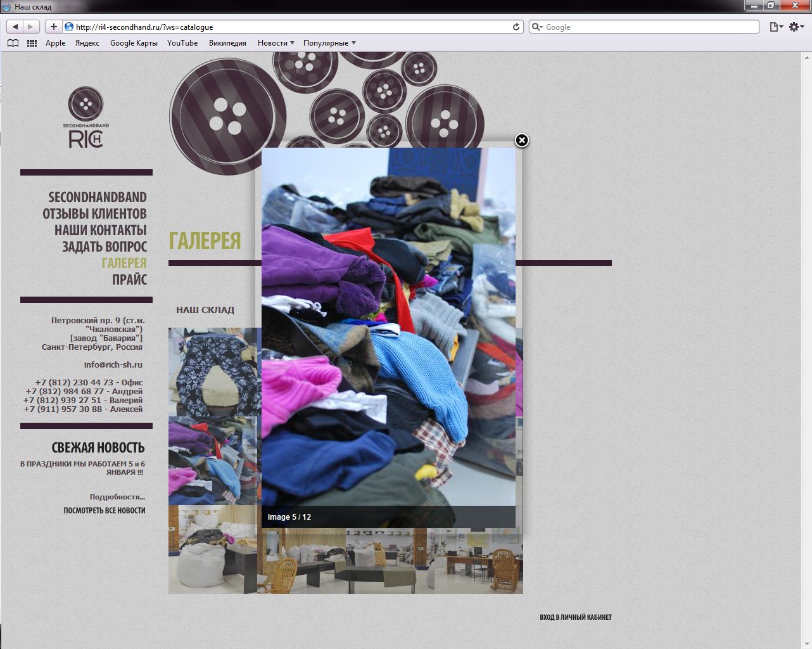The width and height of the screenshot is (812, 649).
Task: Open the НАШИ КОНТАКТЫ menu item
Action: point(100,230)
